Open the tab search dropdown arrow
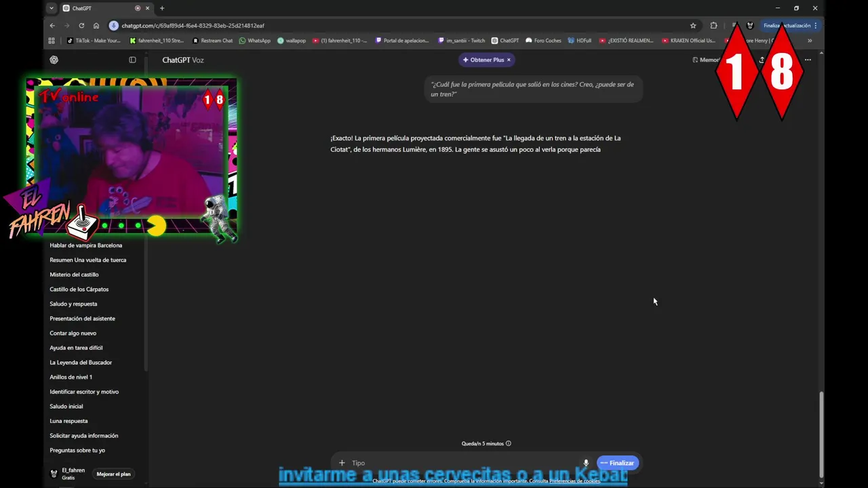The image size is (868, 488). [x=51, y=8]
